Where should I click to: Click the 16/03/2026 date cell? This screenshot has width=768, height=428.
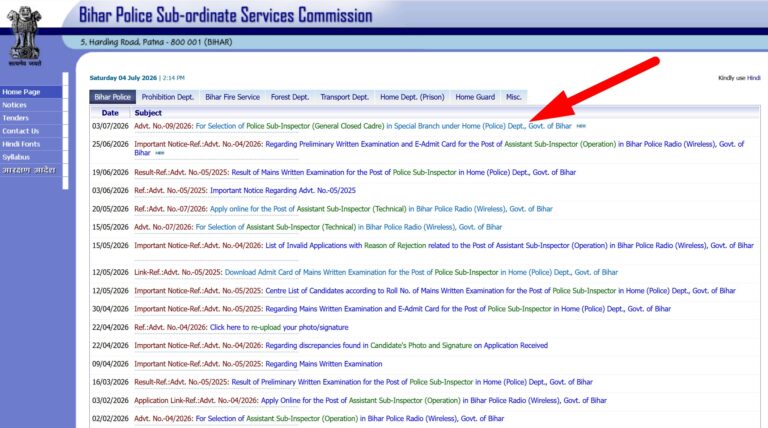point(110,382)
